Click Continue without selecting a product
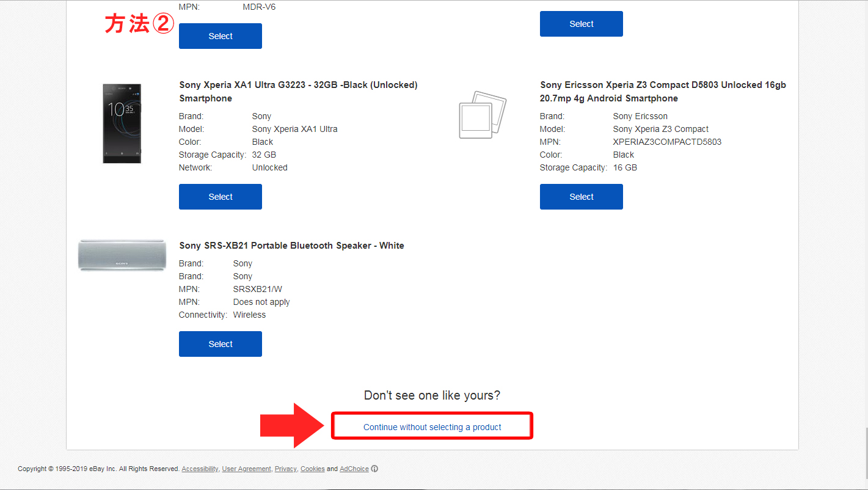Viewport: 868px width, 490px height. click(x=431, y=426)
